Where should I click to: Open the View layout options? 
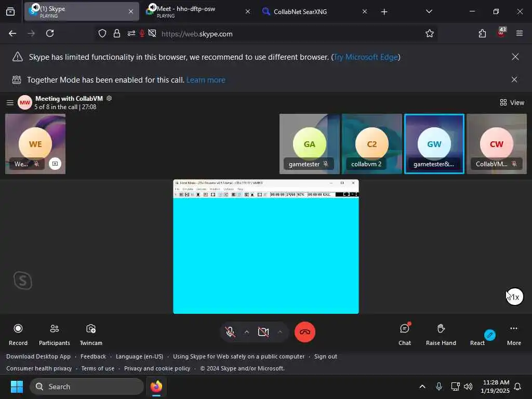[x=512, y=102]
